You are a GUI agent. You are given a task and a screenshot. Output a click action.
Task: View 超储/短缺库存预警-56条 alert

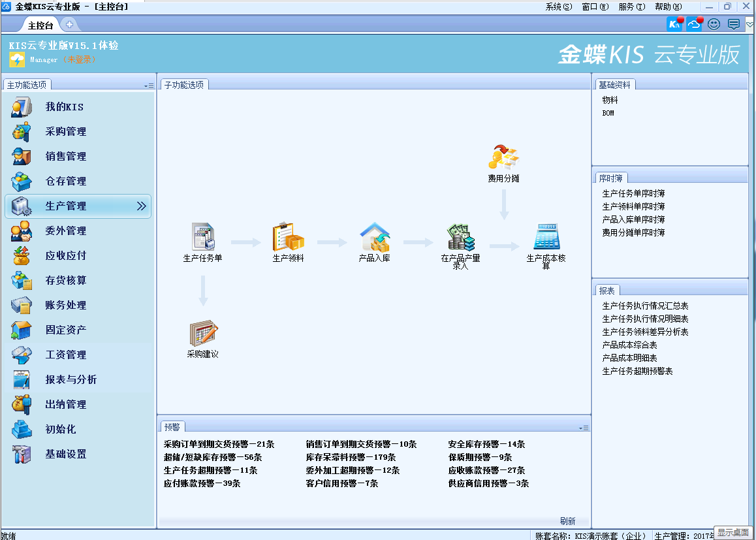213,457
